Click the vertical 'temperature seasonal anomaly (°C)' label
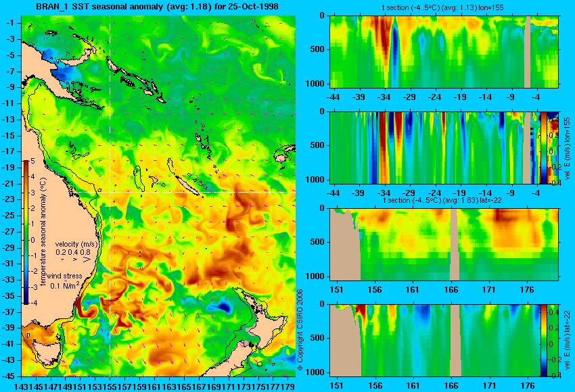The height and width of the screenshot is (392, 575). coord(43,232)
